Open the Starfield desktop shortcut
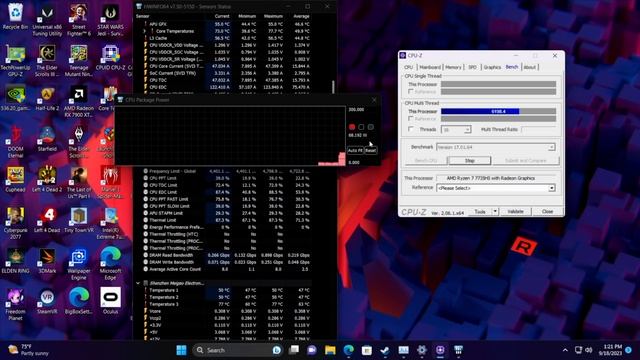The width and height of the screenshot is (640, 360). tap(47, 139)
